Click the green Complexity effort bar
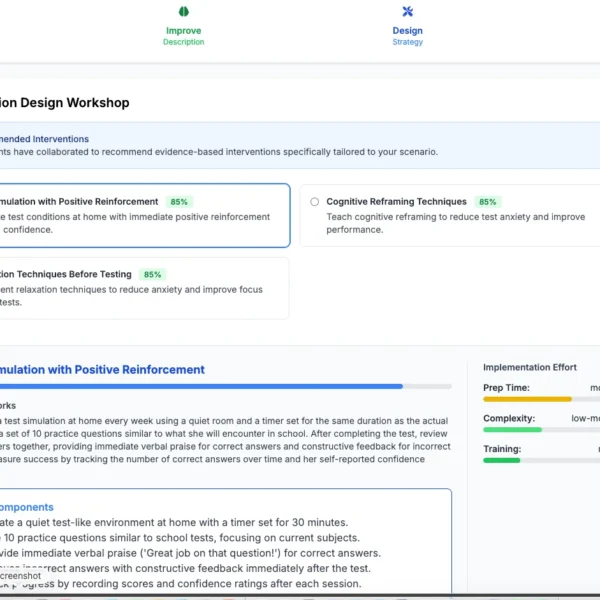 pos(541,430)
